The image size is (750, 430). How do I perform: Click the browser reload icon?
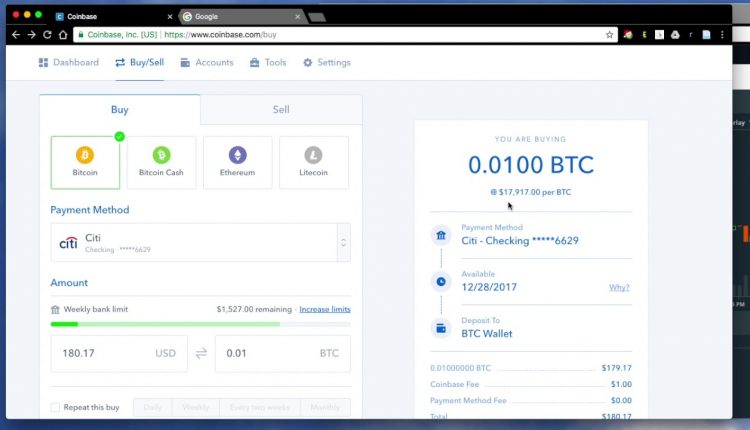(x=47, y=34)
